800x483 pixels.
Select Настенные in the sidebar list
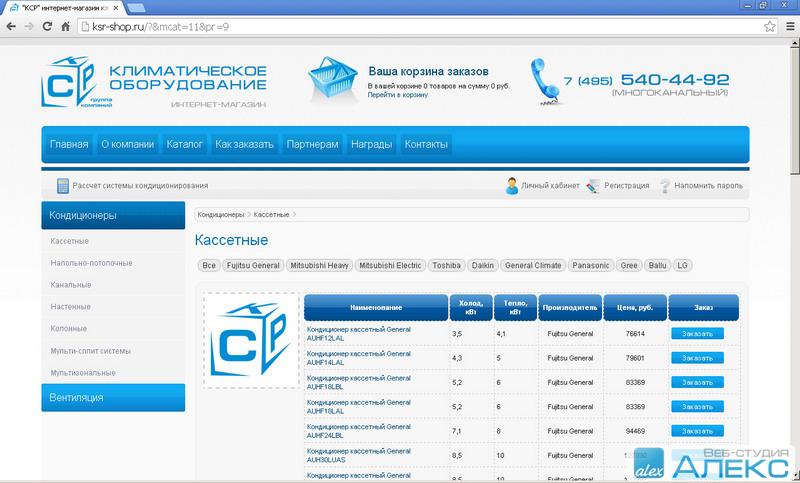point(71,306)
